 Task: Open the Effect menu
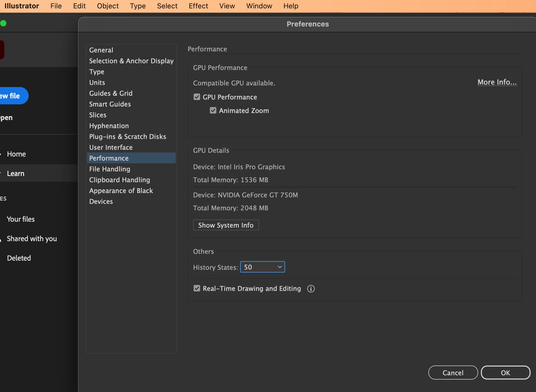point(198,6)
